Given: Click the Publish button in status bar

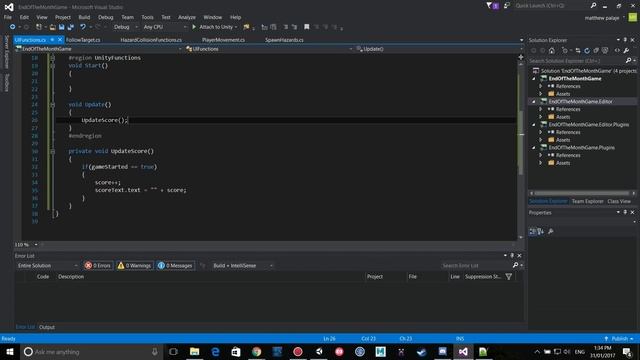Looking at the screenshot, I should coord(619,339).
